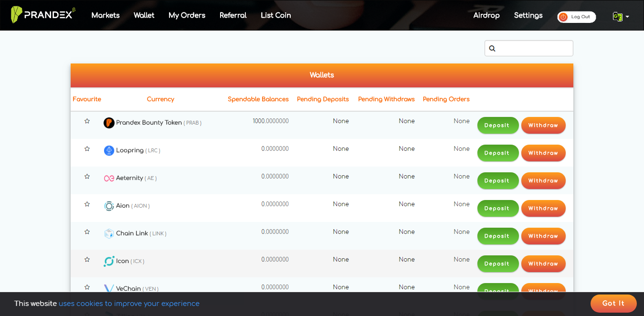Click the Aeternity (AE) currency name
The height and width of the screenshot is (316, 644).
coord(137,178)
